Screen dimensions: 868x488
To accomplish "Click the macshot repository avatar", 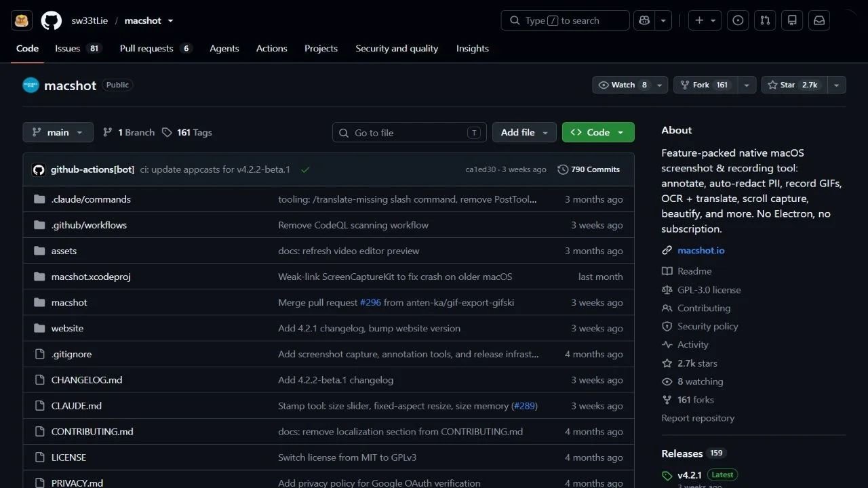I will 31,85.
